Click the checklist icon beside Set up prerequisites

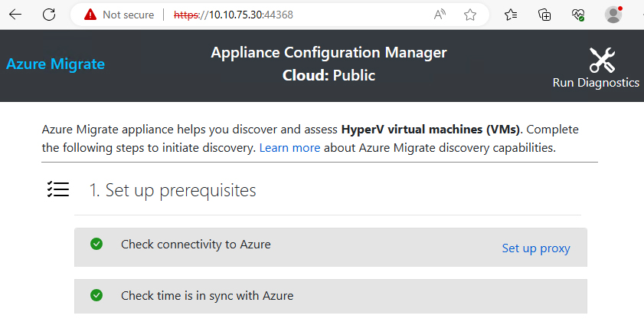pyautogui.click(x=58, y=190)
